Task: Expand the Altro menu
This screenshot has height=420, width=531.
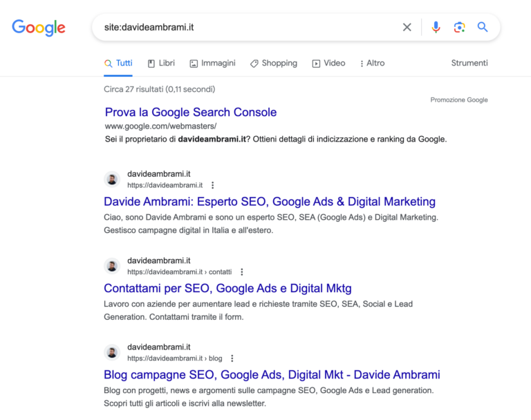Action: coord(372,64)
